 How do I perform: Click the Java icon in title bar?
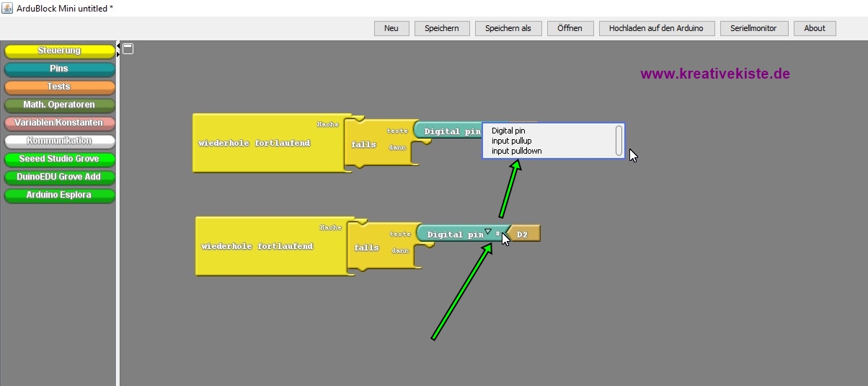click(7, 8)
